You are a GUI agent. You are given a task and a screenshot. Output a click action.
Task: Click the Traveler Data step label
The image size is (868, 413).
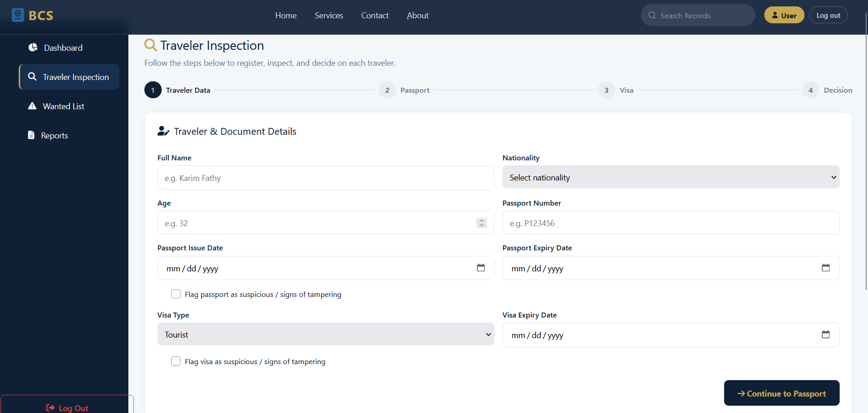click(188, 90)
